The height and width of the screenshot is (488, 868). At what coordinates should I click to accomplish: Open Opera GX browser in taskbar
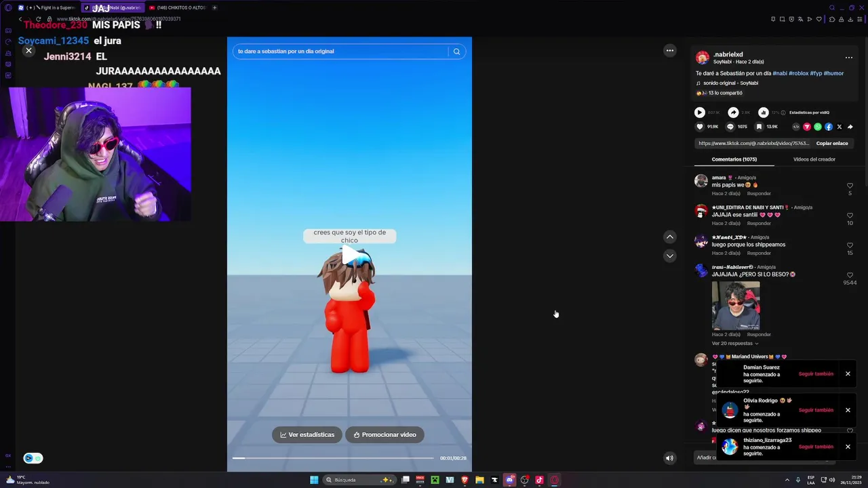(554, 480)
